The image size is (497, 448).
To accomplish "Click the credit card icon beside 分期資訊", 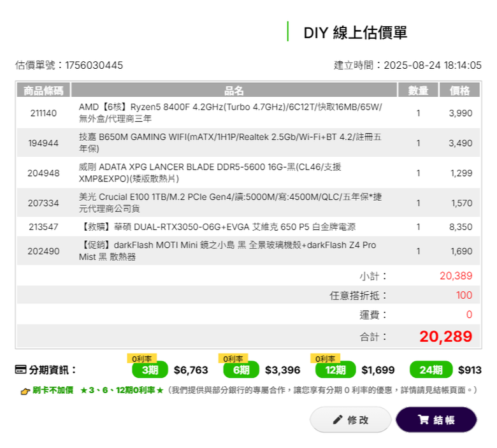I will (x=20, y=370).
